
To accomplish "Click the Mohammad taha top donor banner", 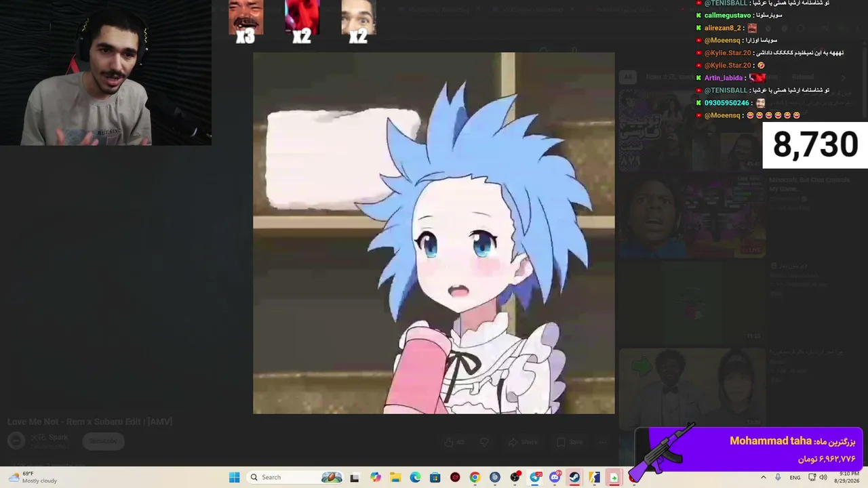I will 749,449.
